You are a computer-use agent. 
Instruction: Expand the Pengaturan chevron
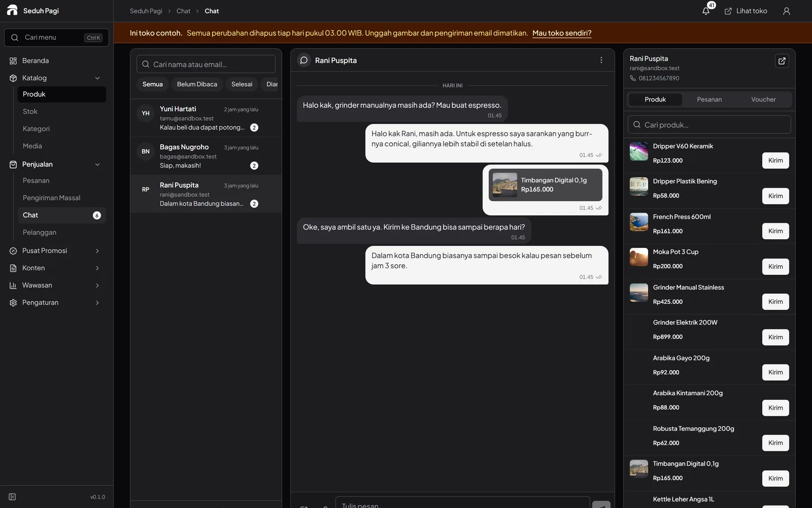(97, 302)
